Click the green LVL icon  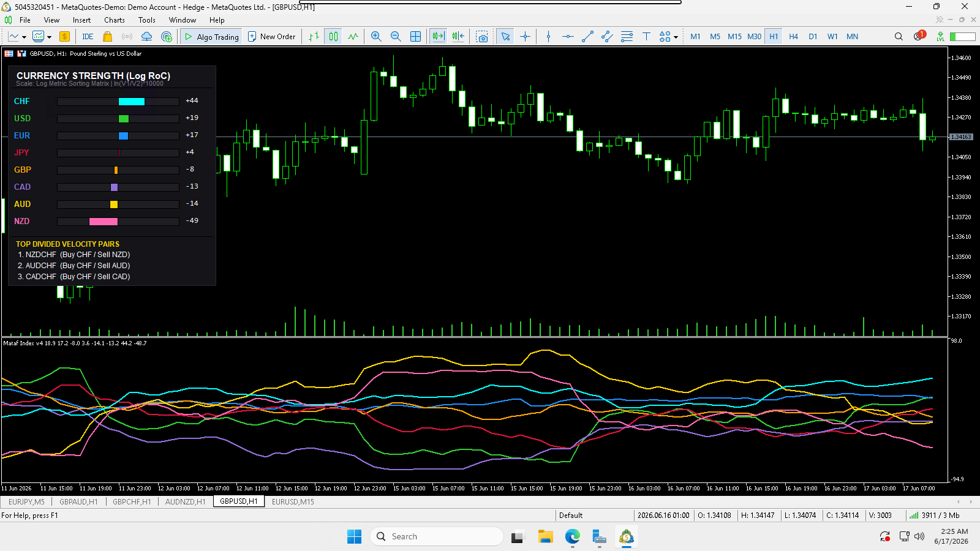click(x=940, y=37)
